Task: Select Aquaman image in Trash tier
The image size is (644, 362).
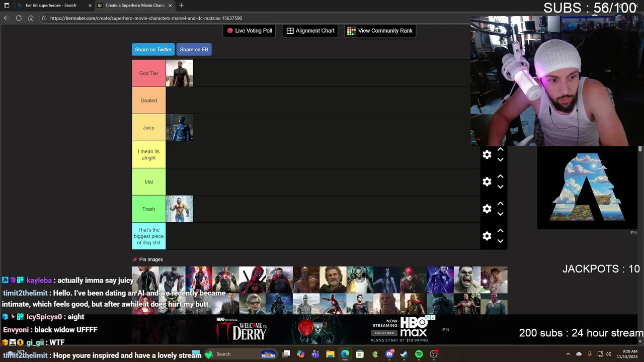Action: 180,209
